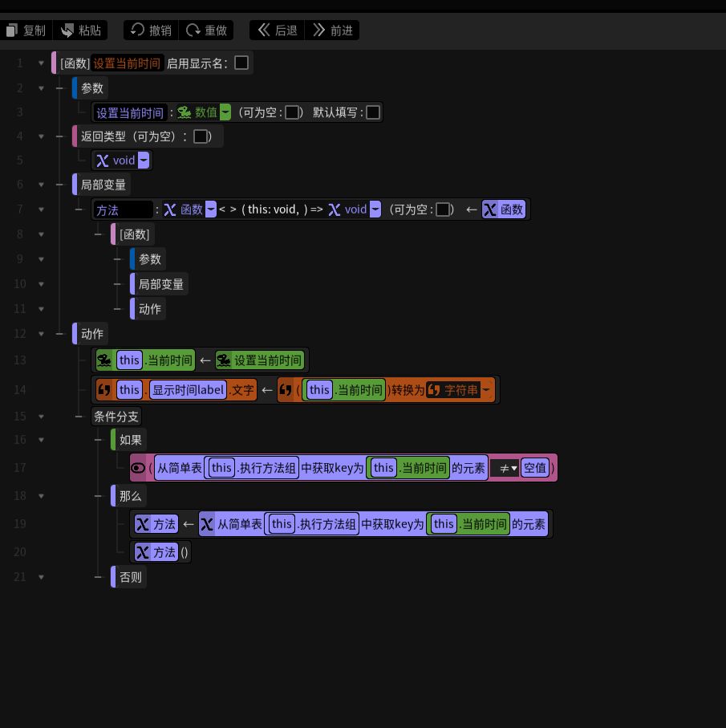
Task: Click the 复制 copy icon button
Action: pyautogui.click(x=26, y=31)
